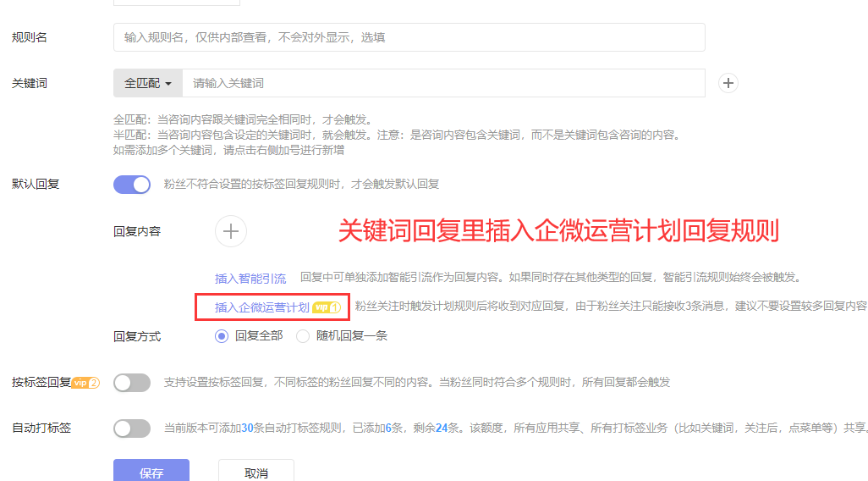This screenshot has height=481, width=868.
Task: Click the 默认回复 label
Action: tap(36, 184)
